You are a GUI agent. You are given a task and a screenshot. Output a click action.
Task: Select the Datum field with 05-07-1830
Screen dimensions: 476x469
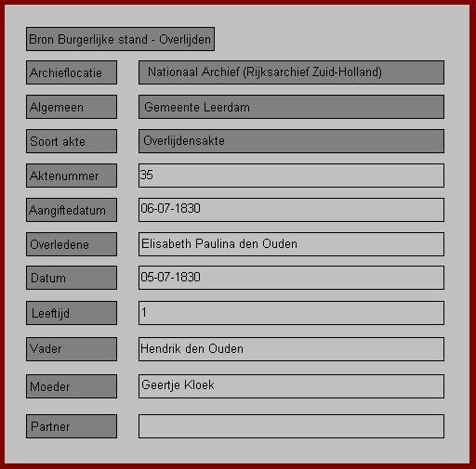[x=291, y=278]
